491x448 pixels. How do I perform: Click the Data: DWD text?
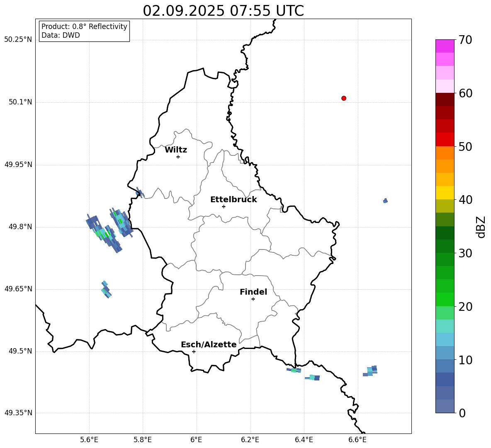click(x=61, y=35)
